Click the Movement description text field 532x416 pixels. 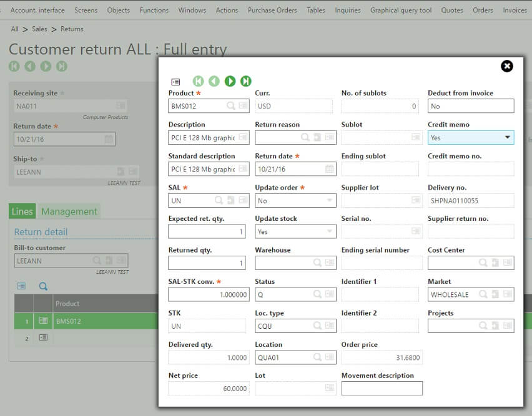point(382,389)
